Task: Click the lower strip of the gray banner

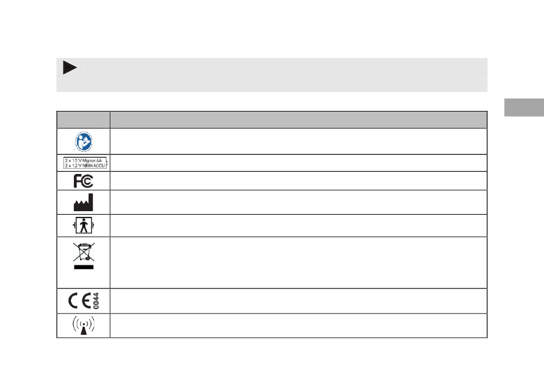Action: 272,85
